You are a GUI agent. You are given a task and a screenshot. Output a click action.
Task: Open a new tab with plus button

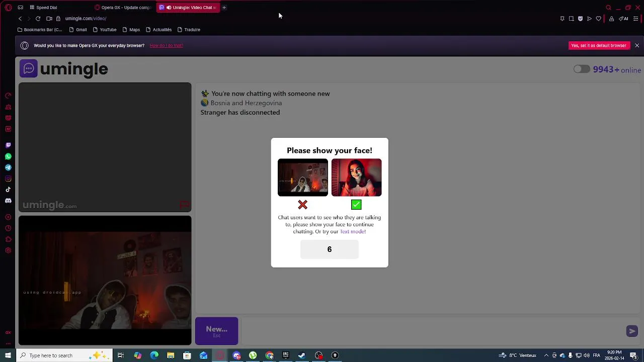[x=224, y=8]
